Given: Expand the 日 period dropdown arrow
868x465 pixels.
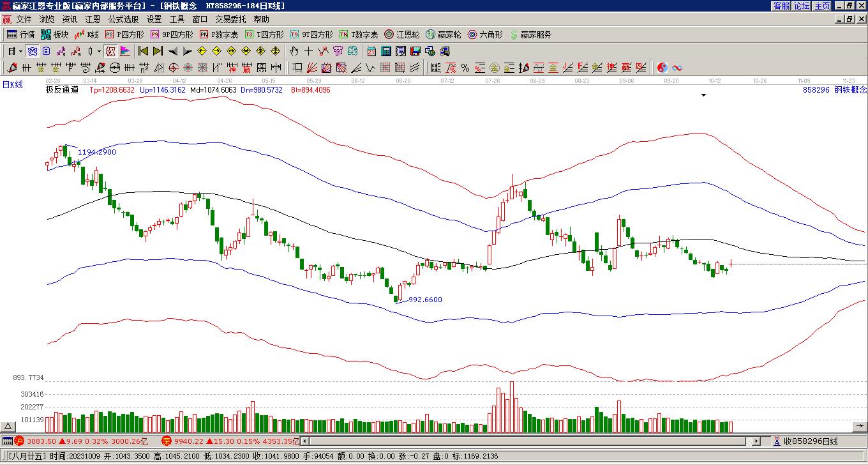Looking at the screenshot, I should coord(21,51).
